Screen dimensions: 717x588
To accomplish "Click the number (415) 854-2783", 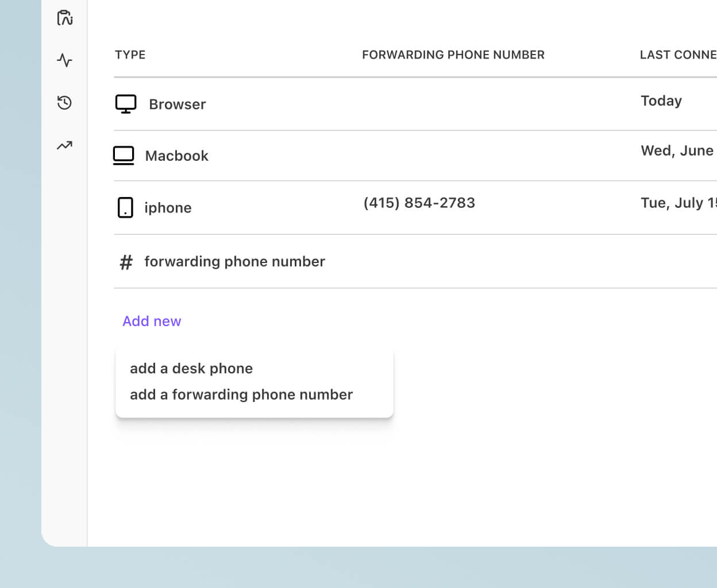I will click(x=419, y=203).
